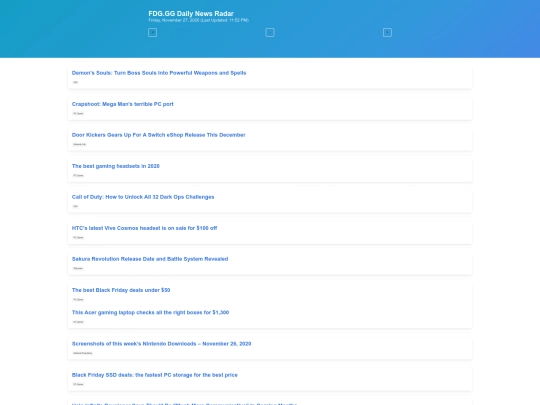Open The best gaming headsets in 2020
Image resolution: width=540 pixels, height=405 pixels.
(116, 166)
